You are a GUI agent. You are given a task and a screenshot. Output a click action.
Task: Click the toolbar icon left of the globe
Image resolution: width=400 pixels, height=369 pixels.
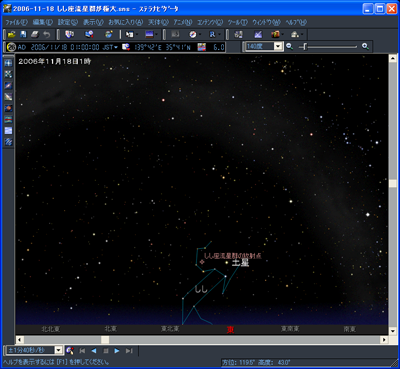click(x=89, y=34)
